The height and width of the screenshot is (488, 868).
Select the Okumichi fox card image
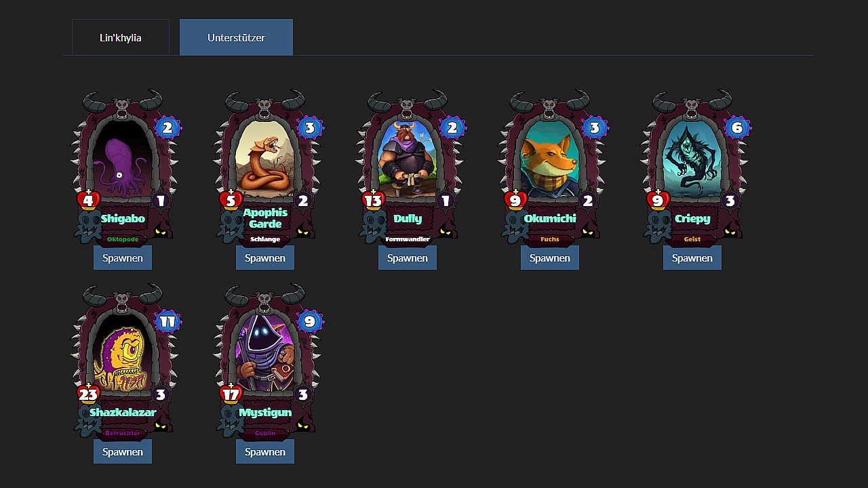pos(549,159)
